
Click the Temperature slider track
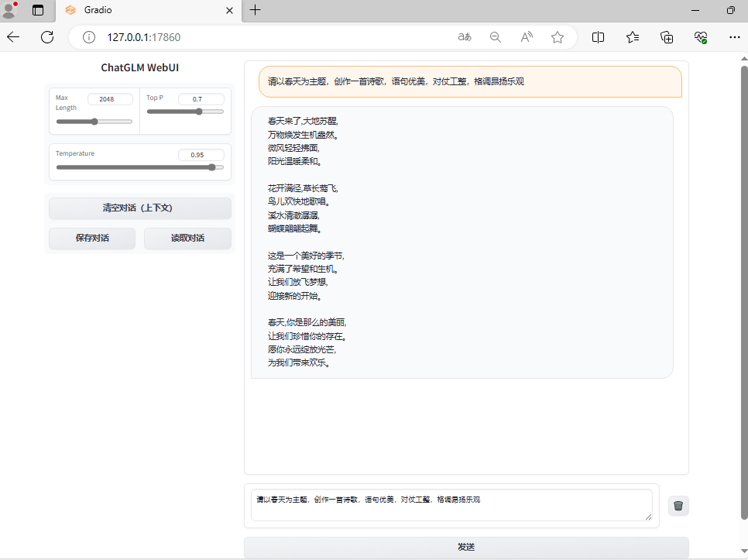pos(139,167)
